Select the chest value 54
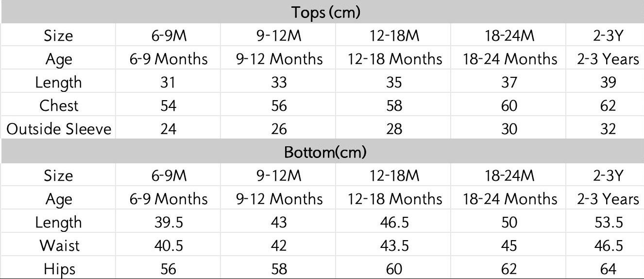The height and width of the screenshot is (279, 644). click(x=168, y=105)
